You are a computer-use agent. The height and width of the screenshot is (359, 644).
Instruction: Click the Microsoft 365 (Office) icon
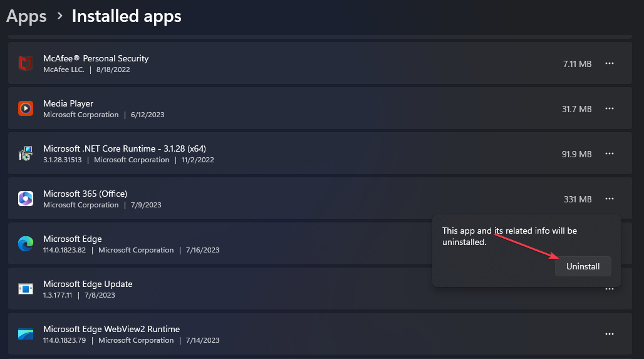pyautogui.click(x=26, y=199)
